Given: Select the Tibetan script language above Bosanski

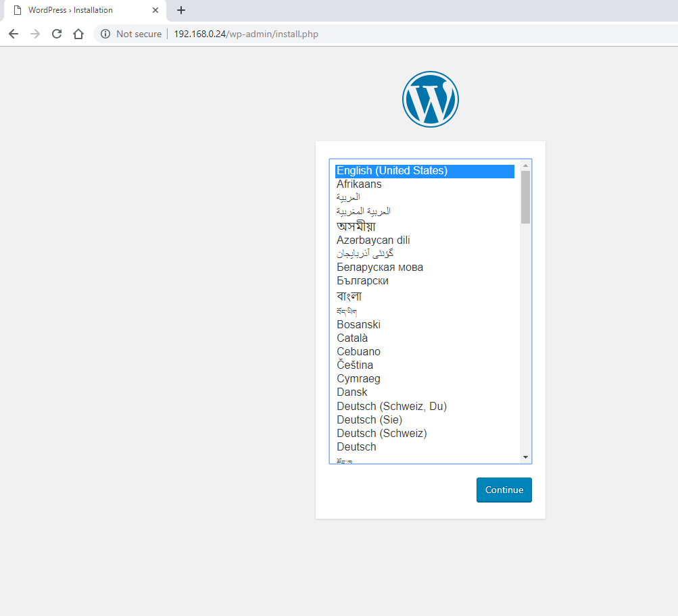Looking at the screenshot, I should point(425,311).
